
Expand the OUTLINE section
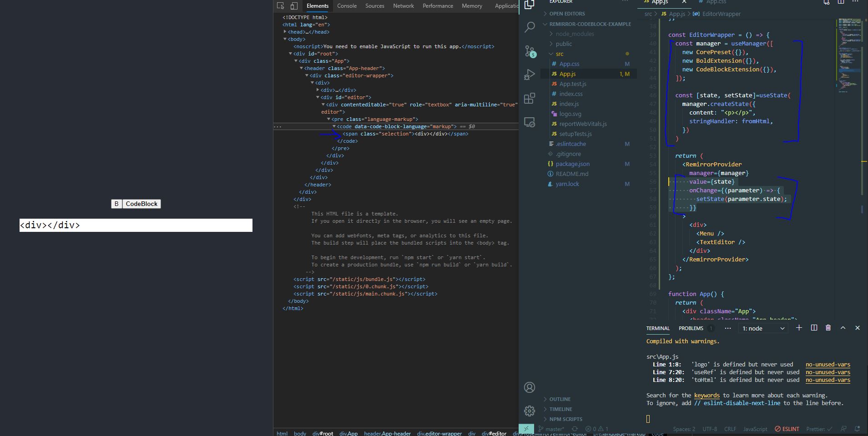coord(560,399)
